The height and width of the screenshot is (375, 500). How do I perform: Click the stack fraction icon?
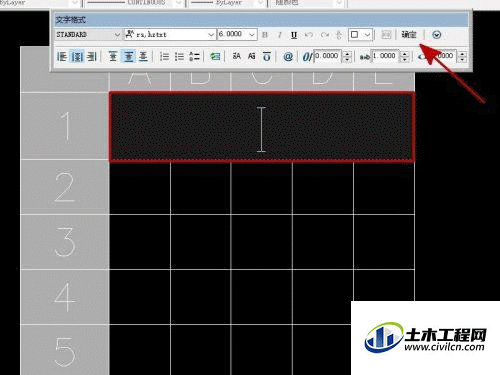(x=339, y=35)
